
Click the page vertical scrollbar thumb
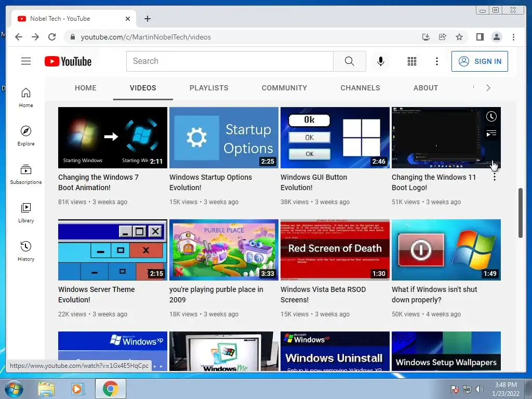521,212
